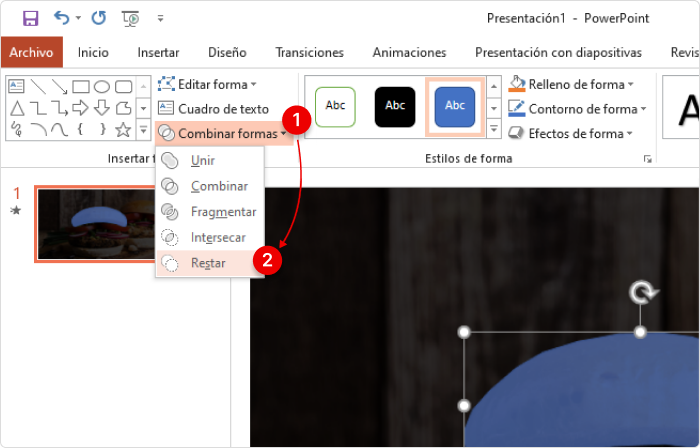The width and height of the screenshot is (700, 448).
Task: Select the left brace shape
Action: [80, 129]
